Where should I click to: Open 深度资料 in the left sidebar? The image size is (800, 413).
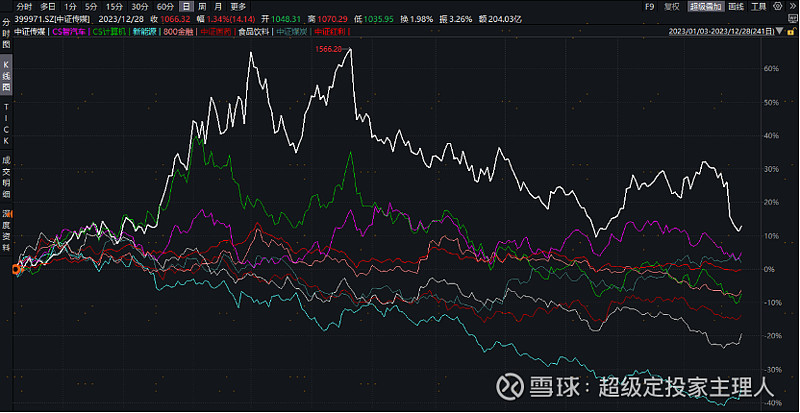tap(6, 231)
